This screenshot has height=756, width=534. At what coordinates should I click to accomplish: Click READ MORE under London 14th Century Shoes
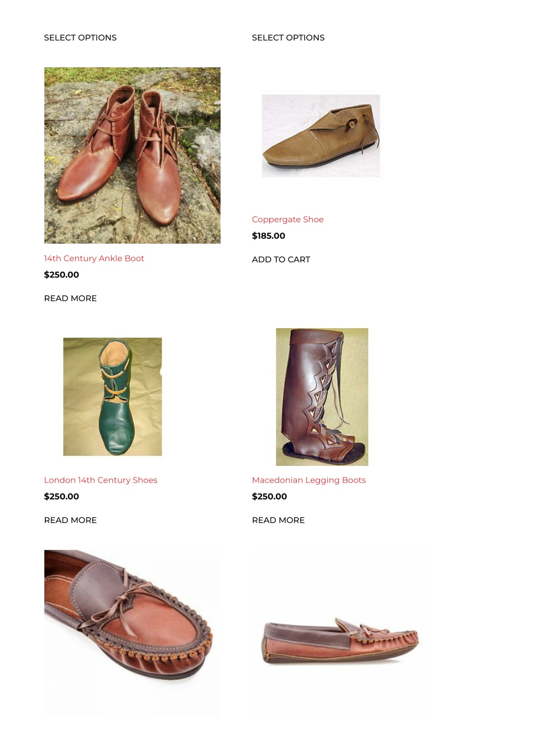point(70,520)
